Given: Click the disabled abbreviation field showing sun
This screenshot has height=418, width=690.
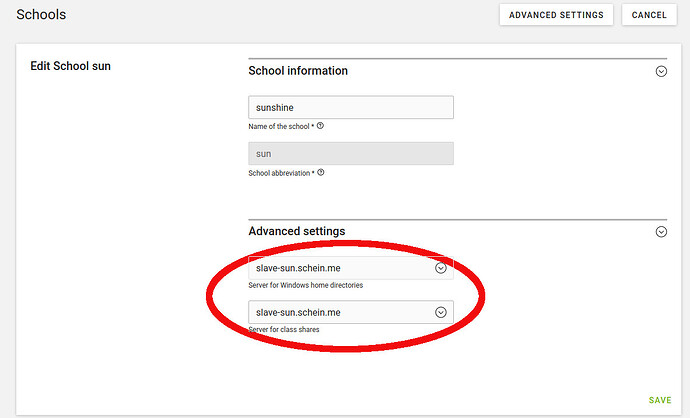Looking at the screenshot, I should (x=350, y=154).
